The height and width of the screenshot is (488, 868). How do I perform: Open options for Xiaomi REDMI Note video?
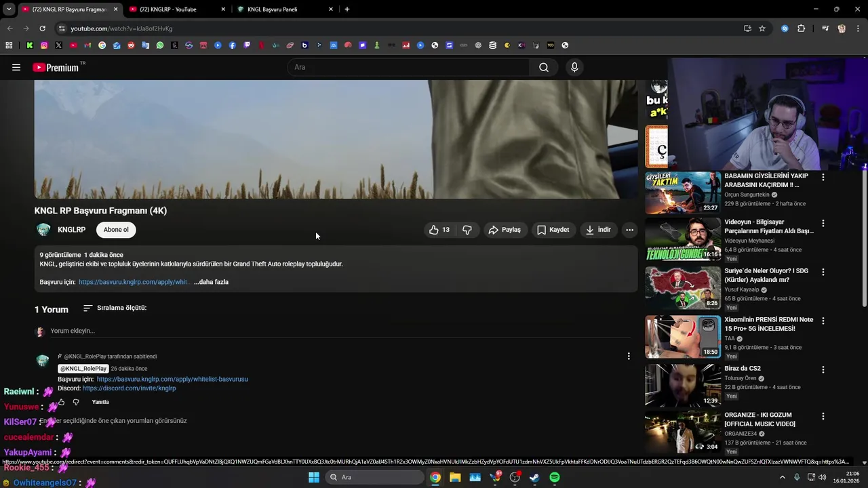[x=823, y=321]
